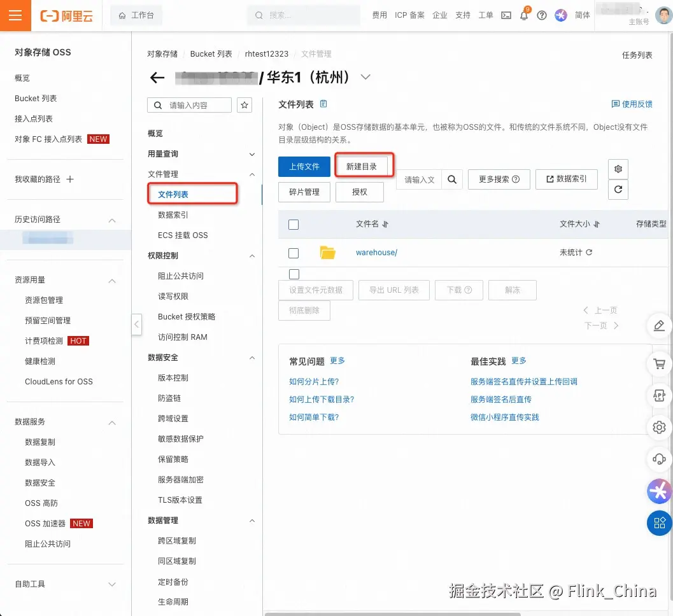673x616 pixels.
Task: Add a favorite path with plus icon
Action: pyautogui.click(x=70, y=179)
